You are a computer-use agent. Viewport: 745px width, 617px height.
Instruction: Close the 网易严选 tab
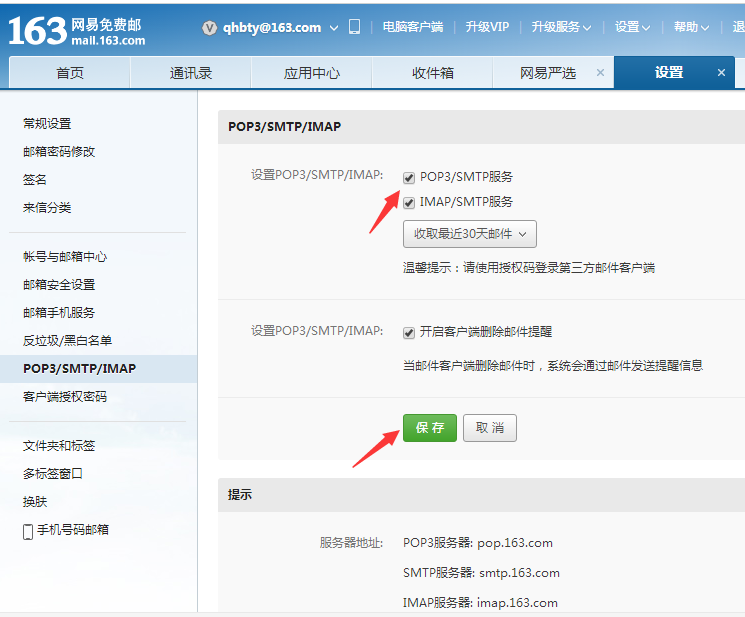click(600, 73)
